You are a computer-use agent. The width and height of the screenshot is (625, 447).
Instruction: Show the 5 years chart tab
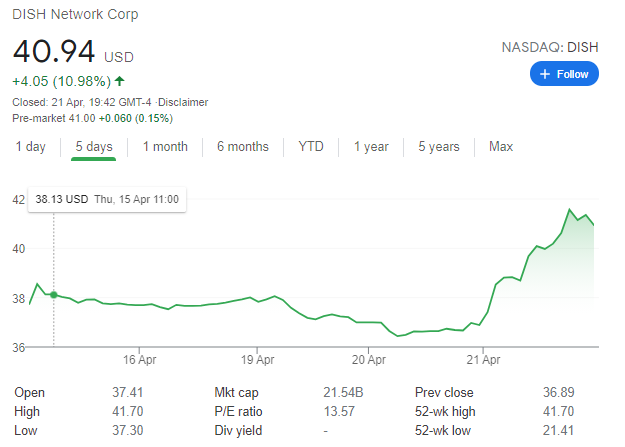tap(439, 147)
